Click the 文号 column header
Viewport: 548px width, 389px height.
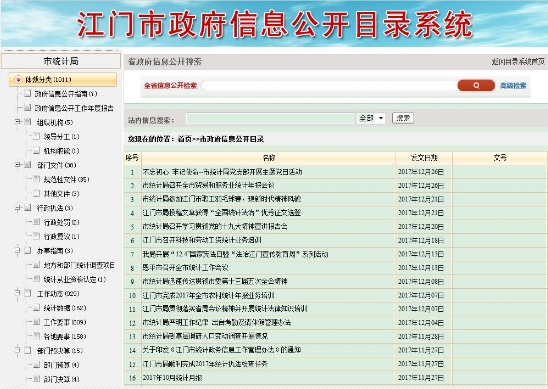[500, 158]
